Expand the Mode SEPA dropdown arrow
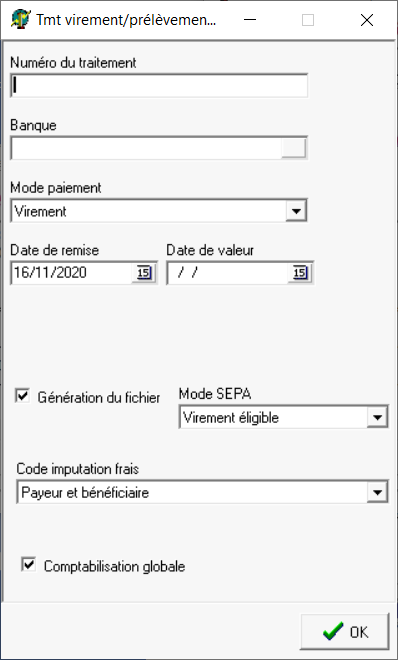 pos(377,418)
